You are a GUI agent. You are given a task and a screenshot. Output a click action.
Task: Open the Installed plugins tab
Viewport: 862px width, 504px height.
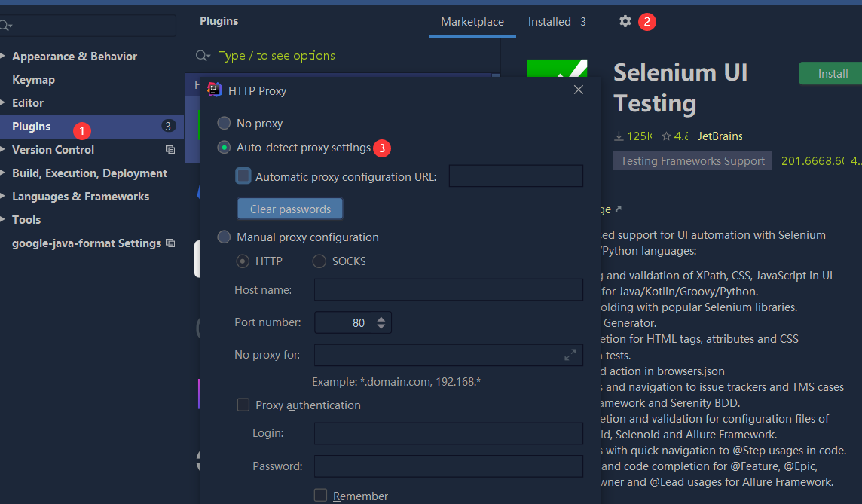click(x=549, y=22)
